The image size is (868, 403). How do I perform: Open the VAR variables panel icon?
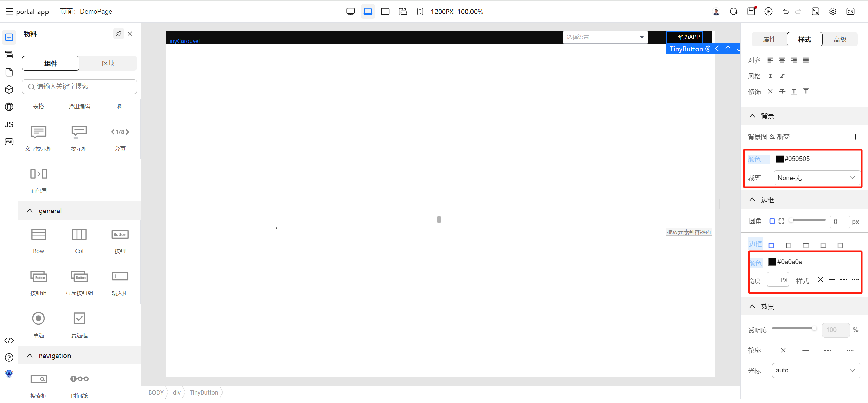pyautogui.click(x=9, y=142)
